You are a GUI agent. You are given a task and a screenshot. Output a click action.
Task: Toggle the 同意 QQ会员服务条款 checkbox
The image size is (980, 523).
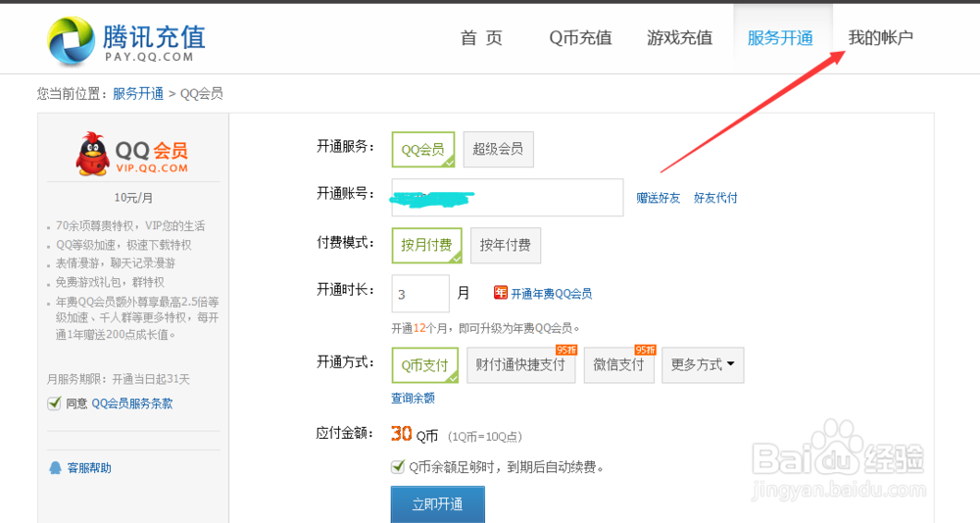coord(54,404)
